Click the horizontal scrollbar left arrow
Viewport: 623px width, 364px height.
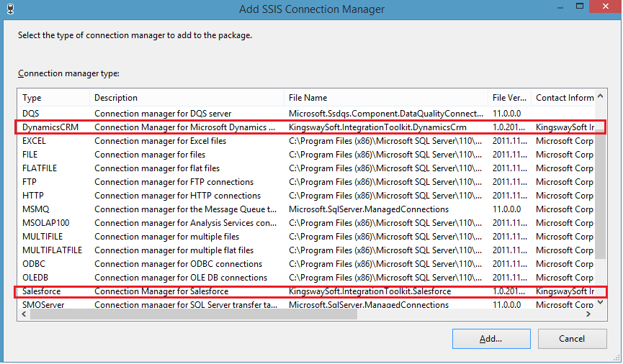[22, 314]
